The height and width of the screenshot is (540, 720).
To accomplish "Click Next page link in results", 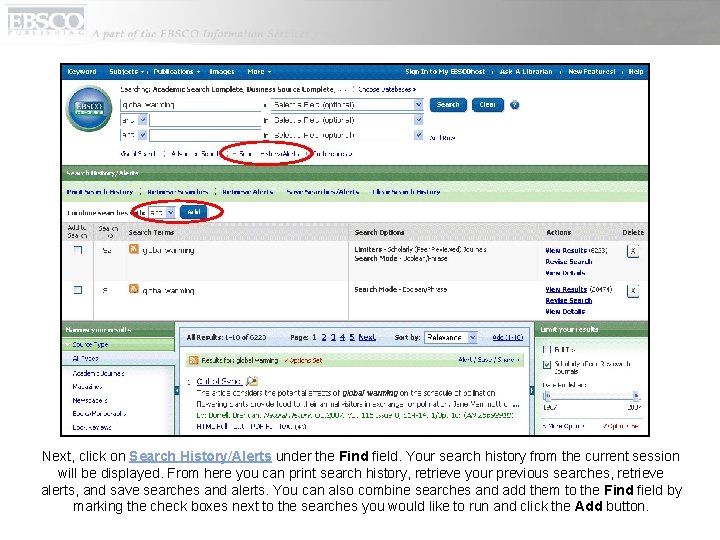I will point(367,338).
